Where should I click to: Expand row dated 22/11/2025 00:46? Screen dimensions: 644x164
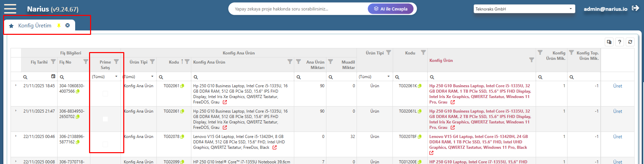pyautogui.click(x=16, y=136)
